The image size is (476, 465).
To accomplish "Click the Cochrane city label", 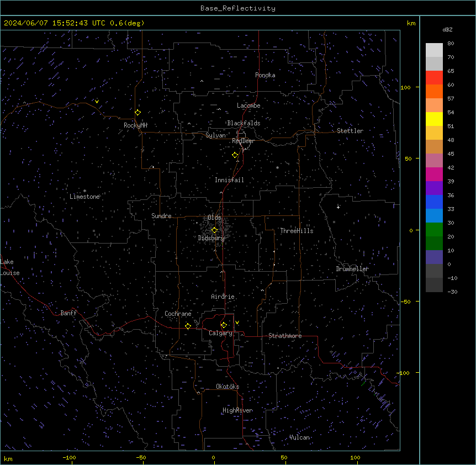I will click(x=178, y=314).
